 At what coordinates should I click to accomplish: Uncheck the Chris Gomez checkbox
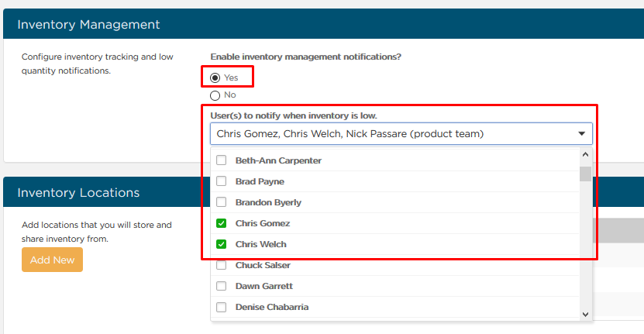(222, 223)
